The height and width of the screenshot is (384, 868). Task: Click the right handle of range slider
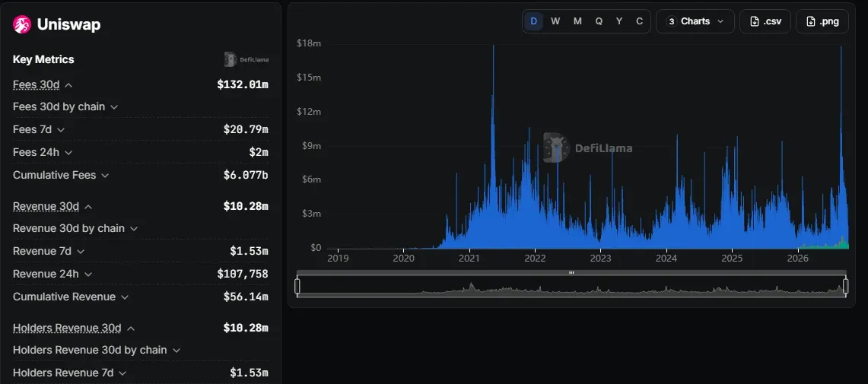click(x=846, y=286)
